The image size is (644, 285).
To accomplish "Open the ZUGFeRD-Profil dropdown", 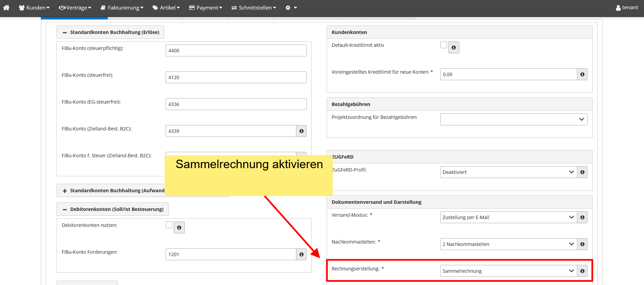I will 508,172.
